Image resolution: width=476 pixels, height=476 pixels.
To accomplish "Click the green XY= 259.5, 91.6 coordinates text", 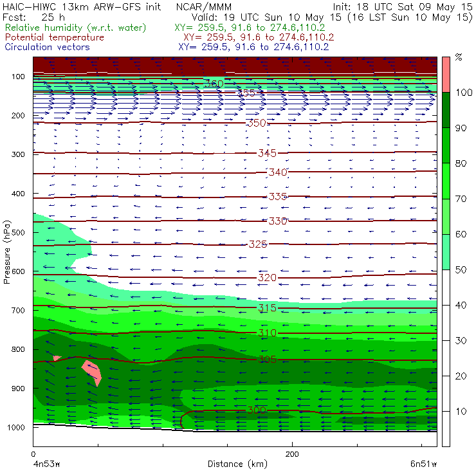I will coord(250,28).
